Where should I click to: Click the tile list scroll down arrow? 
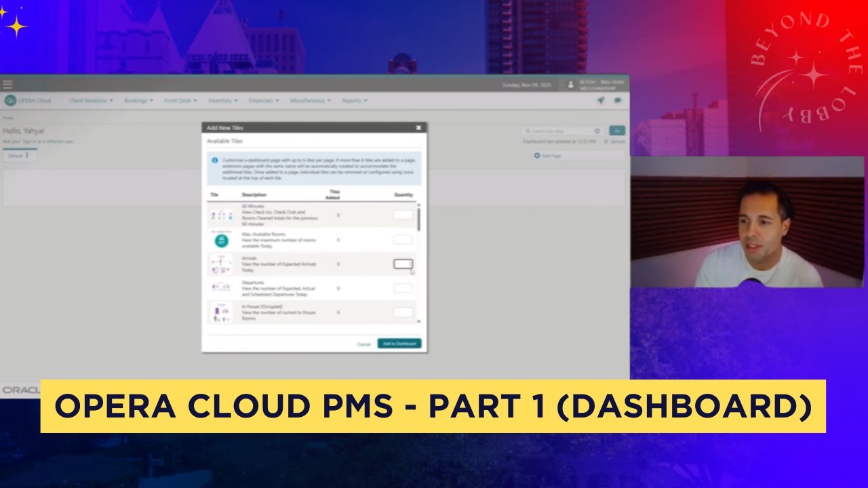(418, 321)
